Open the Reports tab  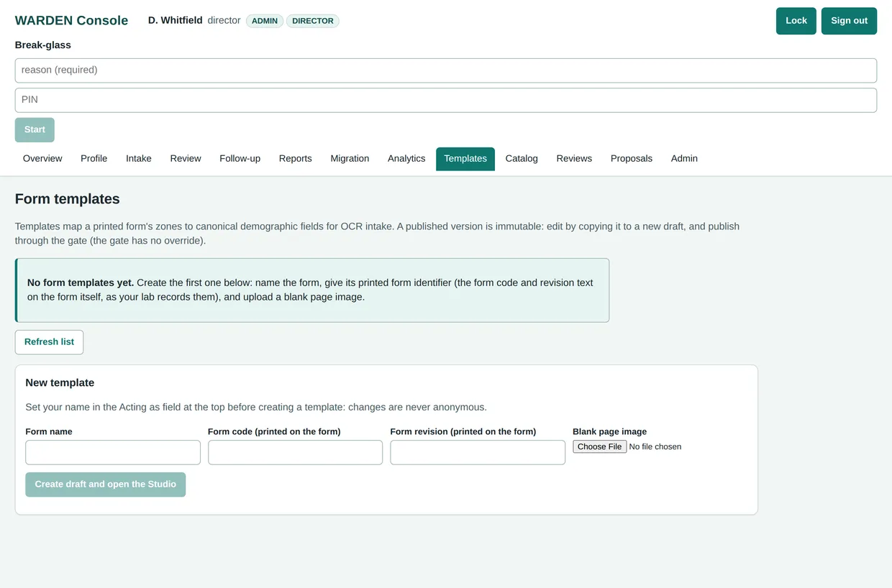click(296, 159)
